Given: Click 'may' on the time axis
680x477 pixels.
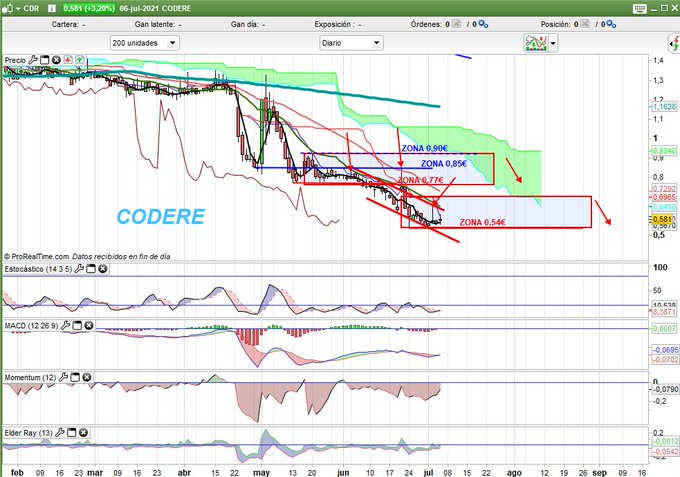Looking at the screenshot, I should pos(261,472).
